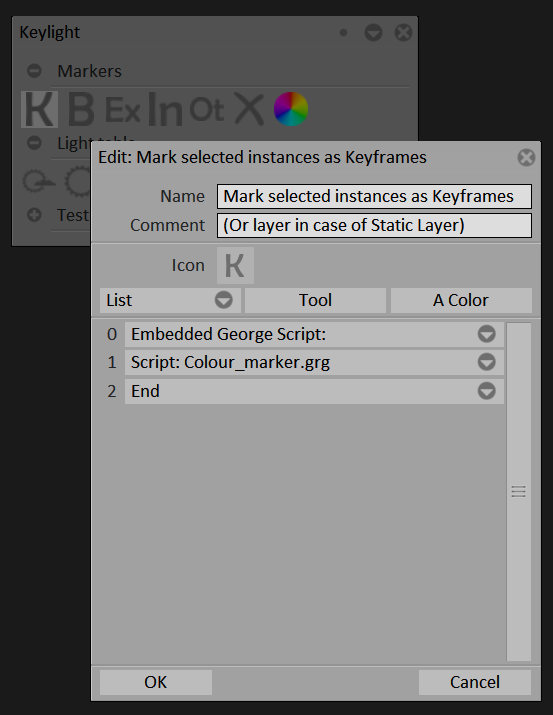Click the K icon preview in editor
This screenshot has height=715, width=553.
235,265
